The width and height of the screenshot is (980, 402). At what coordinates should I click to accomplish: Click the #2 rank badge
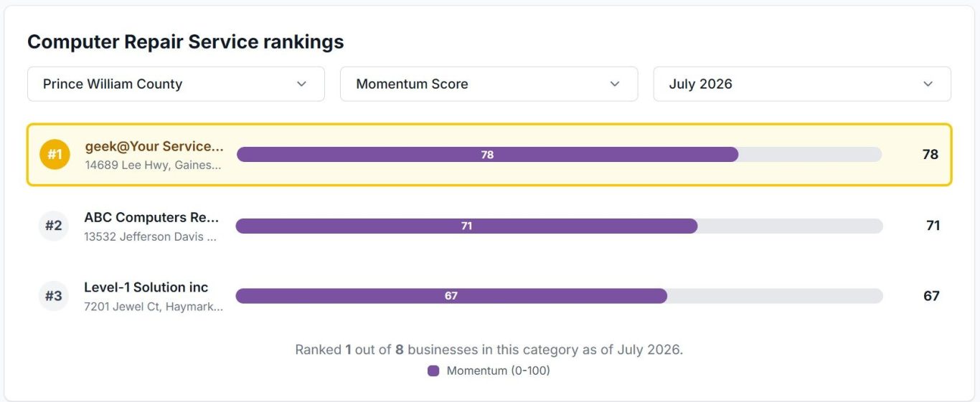point(54,226)
